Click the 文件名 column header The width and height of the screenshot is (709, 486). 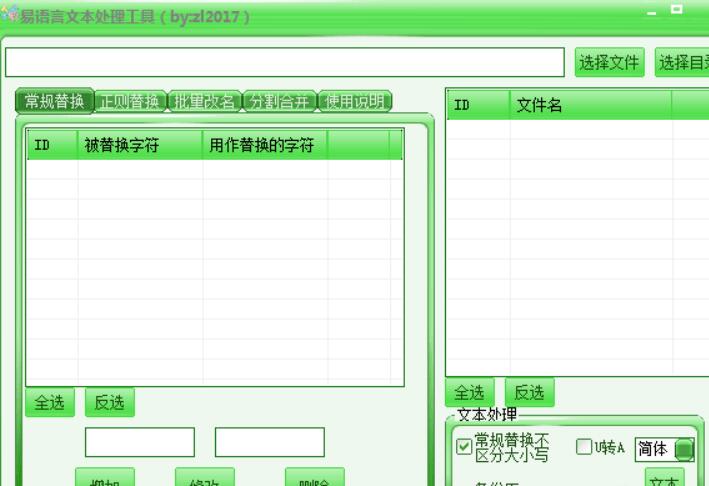click(591, 105)
